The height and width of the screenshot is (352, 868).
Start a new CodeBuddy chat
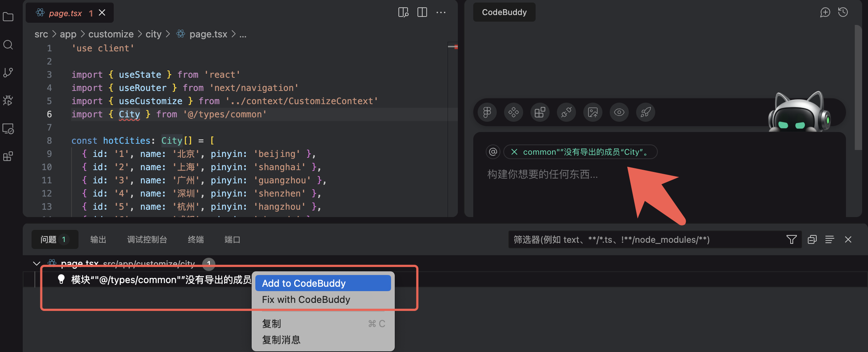[825, 12]
